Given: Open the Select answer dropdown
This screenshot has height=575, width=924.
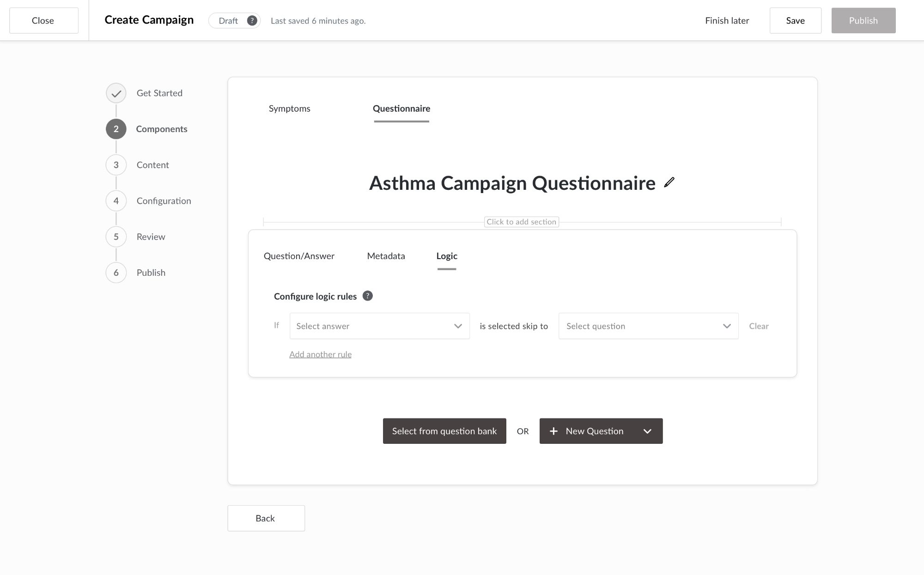Looking at the screenshot, I should tap(379, 326).
